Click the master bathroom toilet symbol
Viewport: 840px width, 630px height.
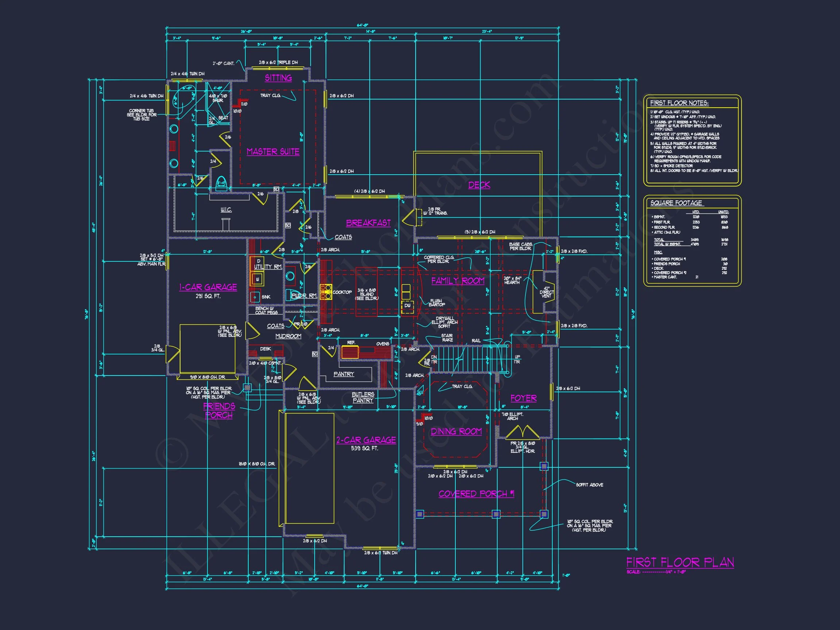click(x=221, y=183)
